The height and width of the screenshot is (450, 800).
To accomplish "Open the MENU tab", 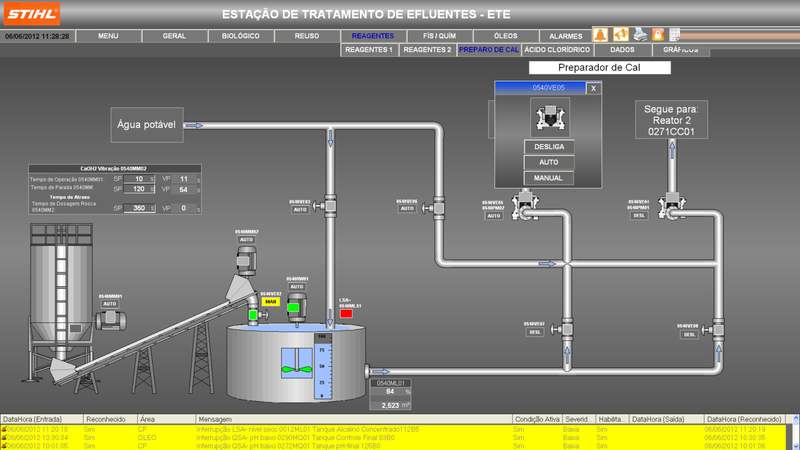I will click(x=108, y=36).
